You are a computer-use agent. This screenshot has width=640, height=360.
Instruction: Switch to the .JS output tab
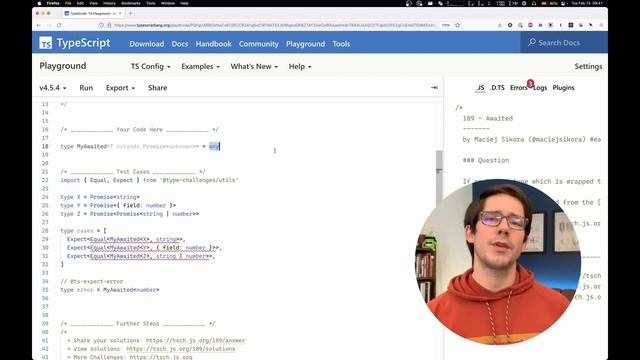[480, 88]
